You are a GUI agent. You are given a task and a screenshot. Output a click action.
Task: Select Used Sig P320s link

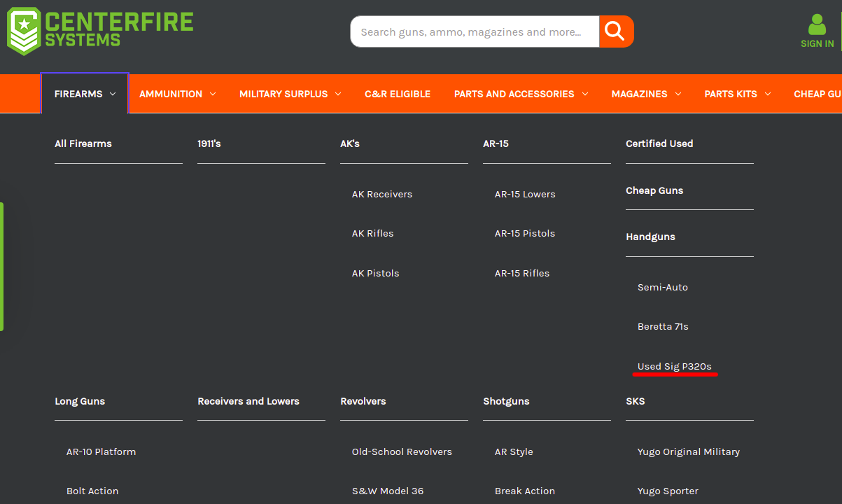(x=675, y=366)
